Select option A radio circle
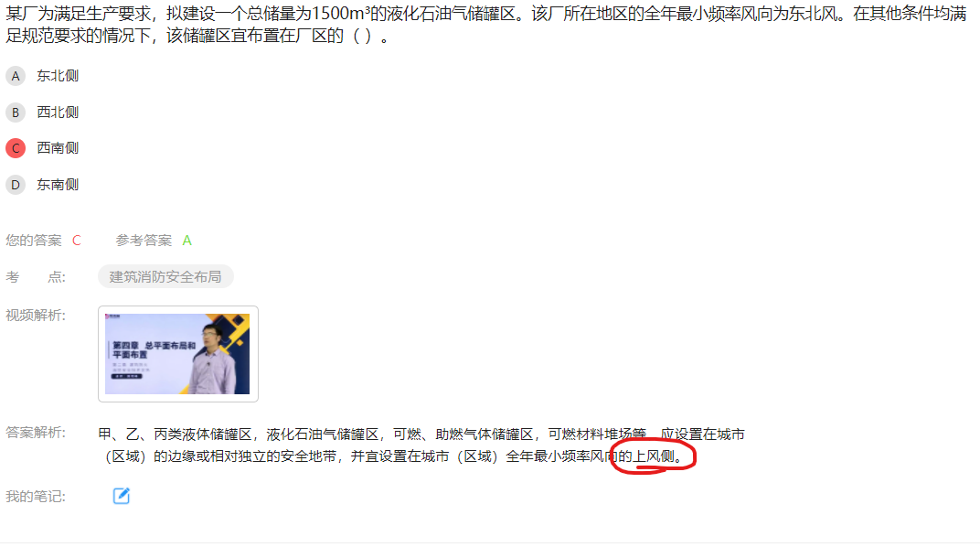980x547 pixels. pos(16,76)
